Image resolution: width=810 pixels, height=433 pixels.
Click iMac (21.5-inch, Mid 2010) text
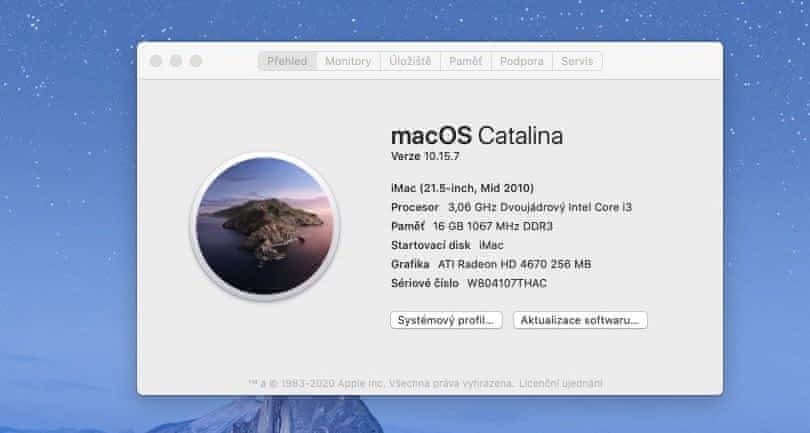tap(462, 188)
